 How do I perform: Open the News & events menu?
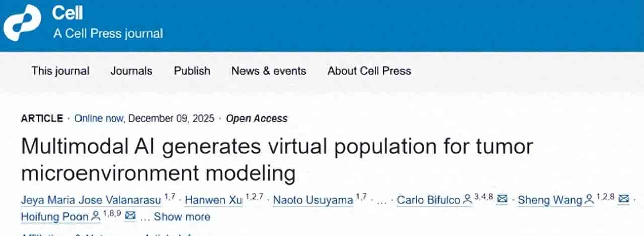(x=269, y=71)
